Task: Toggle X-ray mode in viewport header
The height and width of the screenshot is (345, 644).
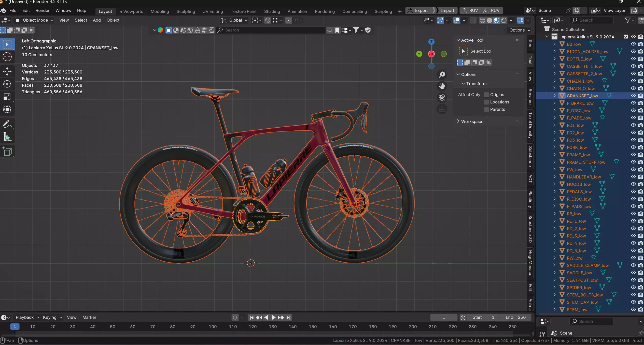Action: [x=473, y=20]
